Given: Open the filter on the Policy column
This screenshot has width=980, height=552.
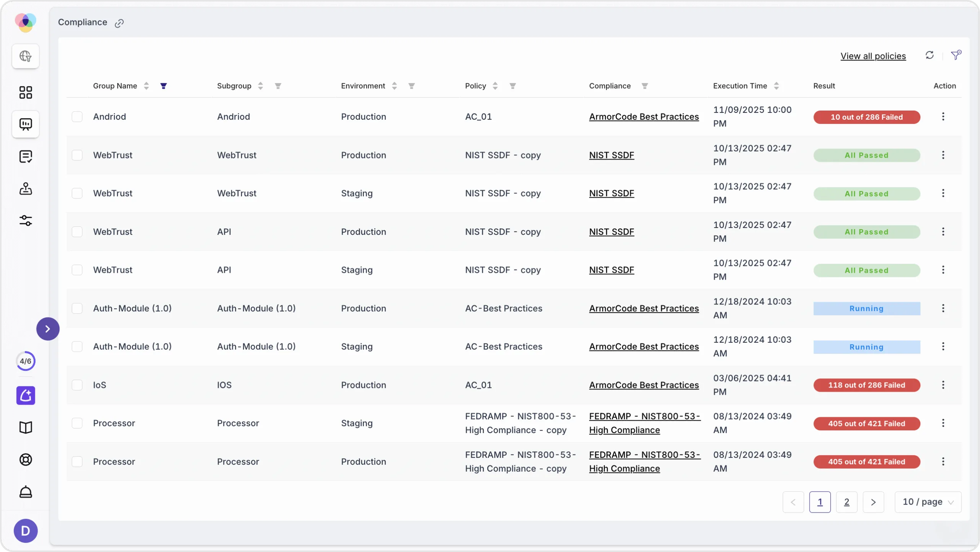Looking at the screenshot, I should coord(513,86).
